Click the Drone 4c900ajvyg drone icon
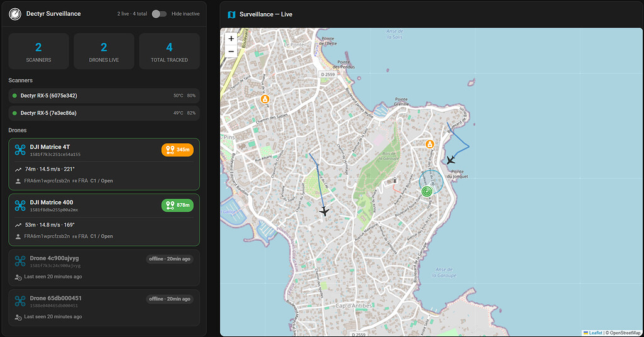The image size is (644, 337). pos(20,261)
